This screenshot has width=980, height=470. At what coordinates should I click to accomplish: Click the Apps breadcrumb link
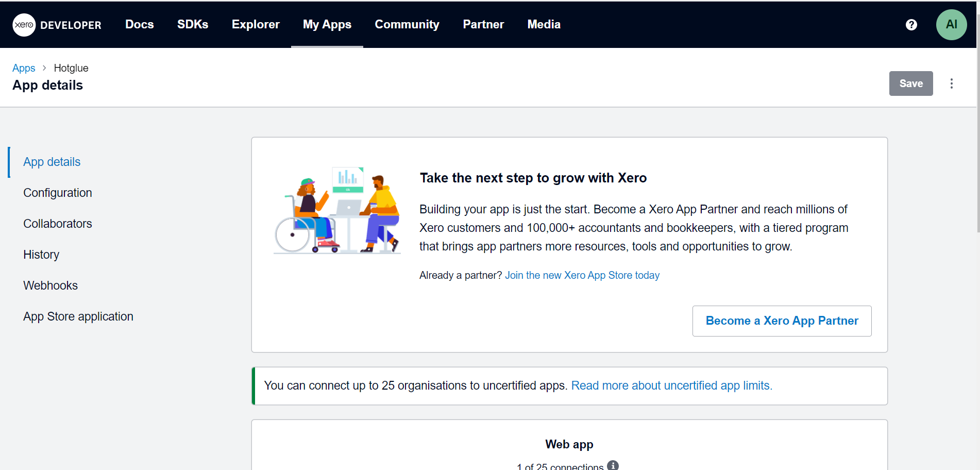(24, 68)
